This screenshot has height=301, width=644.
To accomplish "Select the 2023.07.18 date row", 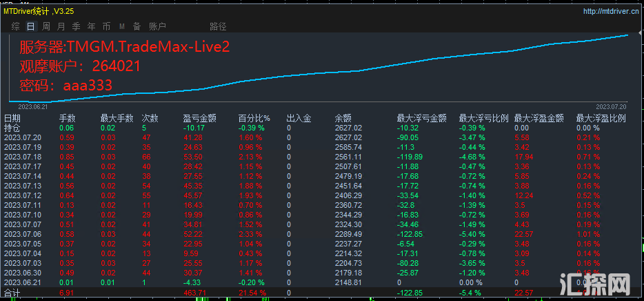I will (x=322, y=157).
